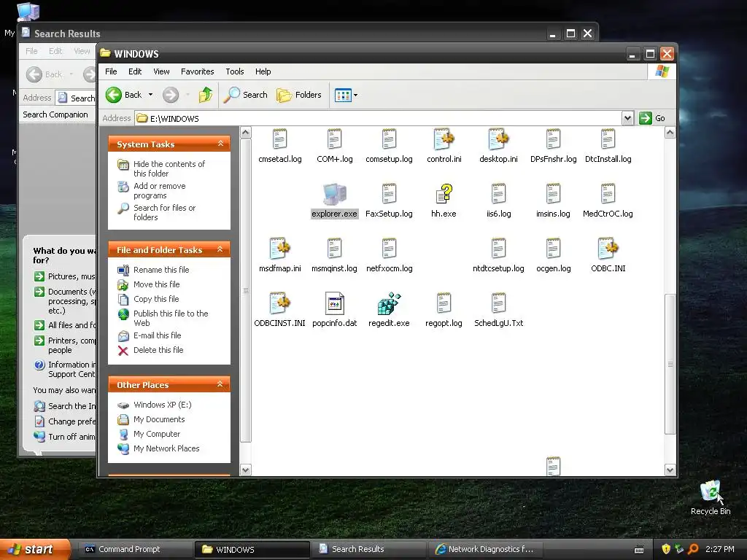The image size is (747, 560).
Task: Click All files and folders in Search Results
Action: 71,325
